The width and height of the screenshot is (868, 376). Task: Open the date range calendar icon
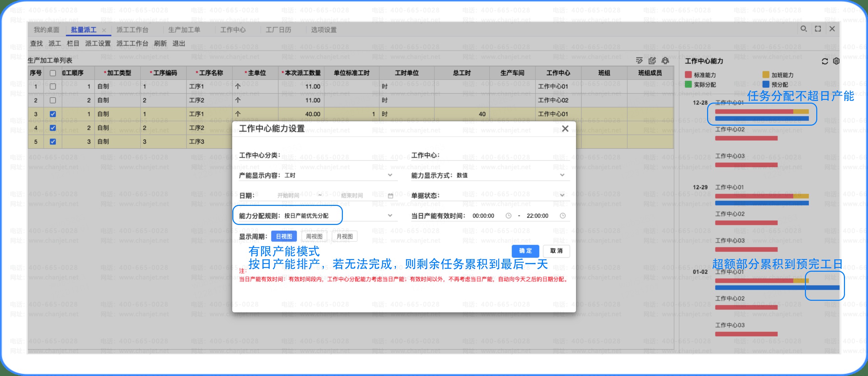tap(391, 196)
